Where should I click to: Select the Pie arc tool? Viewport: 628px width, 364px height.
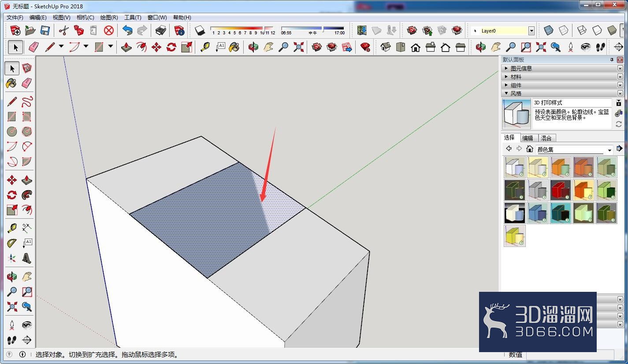click(x=27, y=161)
